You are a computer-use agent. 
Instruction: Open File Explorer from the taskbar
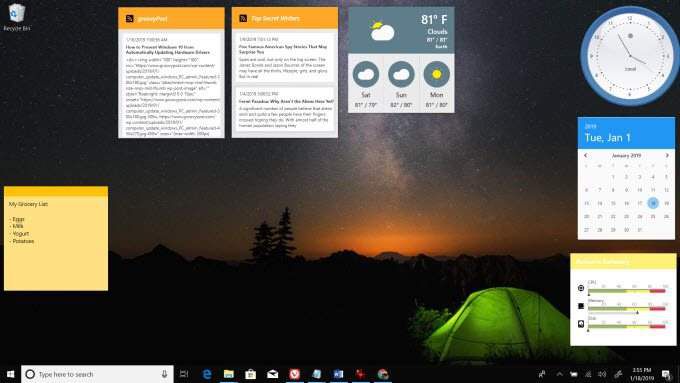(229, 374)
